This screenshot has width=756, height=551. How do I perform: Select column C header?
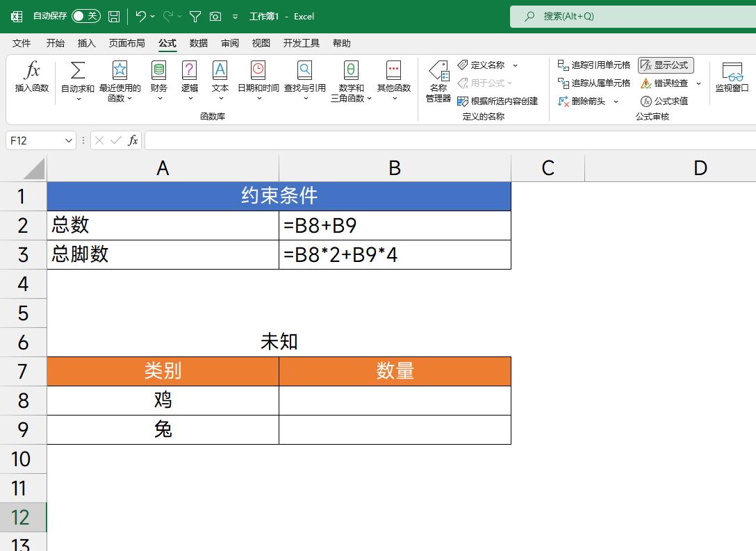pyautogui.click(x=548, y=168)
